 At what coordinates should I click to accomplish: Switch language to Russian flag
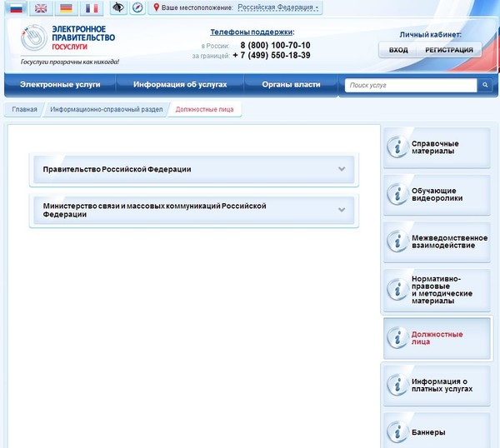[16, 8]
